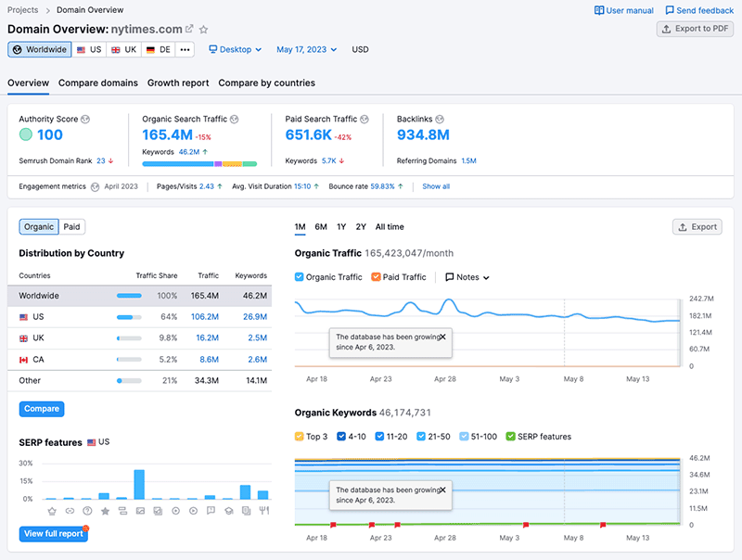Select the Worldwide database button
Screen dimensions: 742x560
40,49
